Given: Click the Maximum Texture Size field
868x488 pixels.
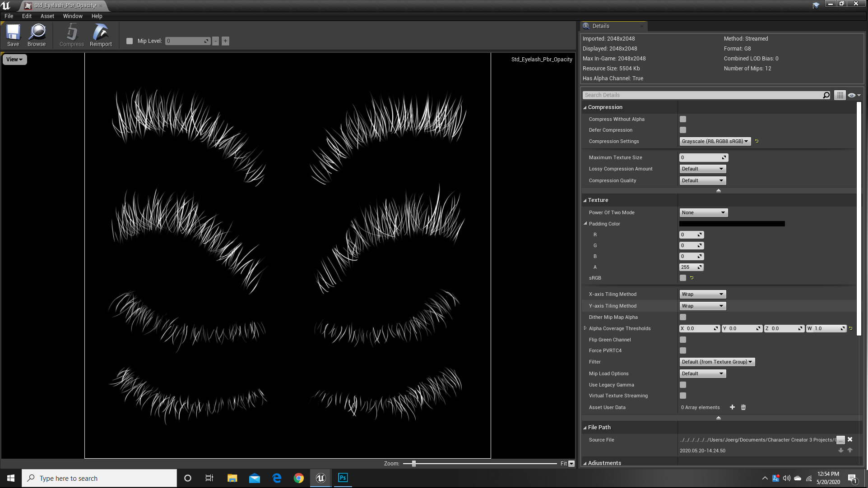Looking at the screenshot, I should point(703,157).
